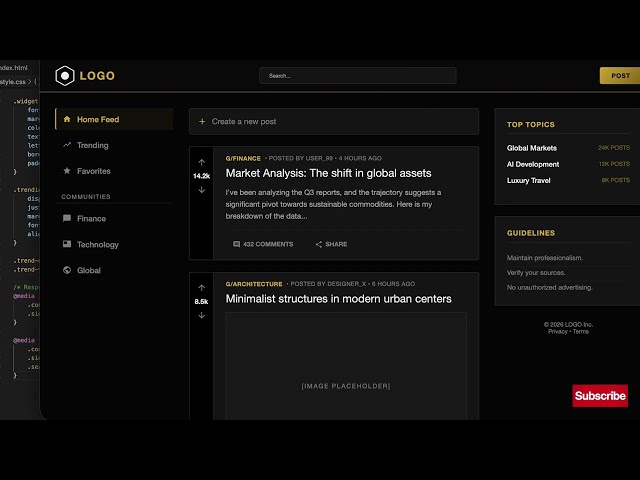Click style.css breadcrumb in code editor
This screenshot has width=640, height=480.
pos(13,82)
